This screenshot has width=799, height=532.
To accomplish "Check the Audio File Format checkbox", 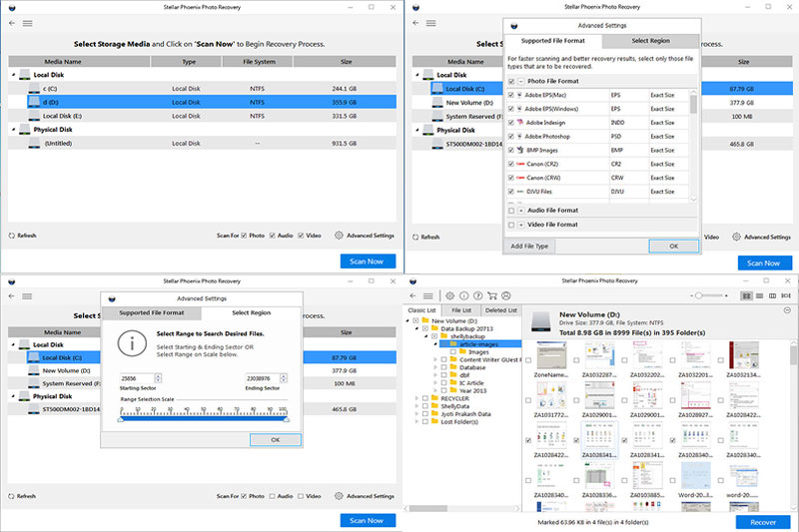I will tap(511, 211).
